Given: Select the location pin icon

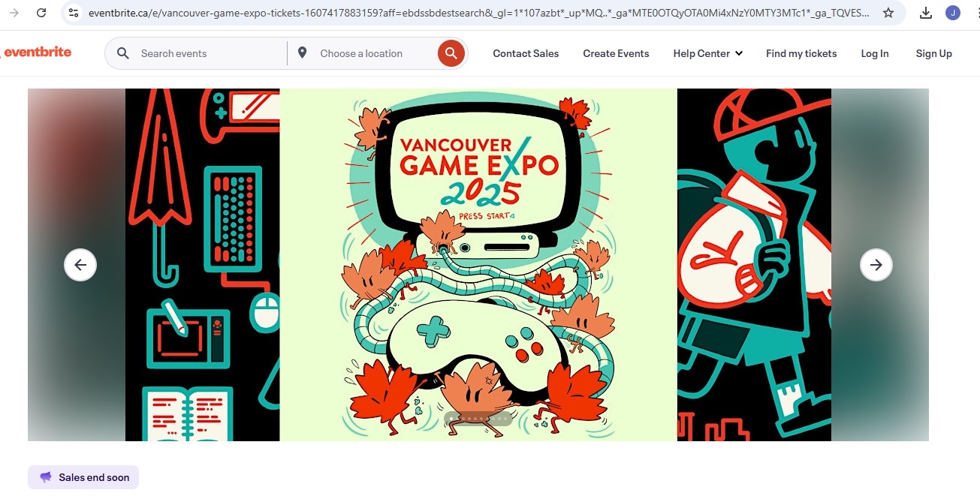Looking at the screenshot, I should 303,53.
